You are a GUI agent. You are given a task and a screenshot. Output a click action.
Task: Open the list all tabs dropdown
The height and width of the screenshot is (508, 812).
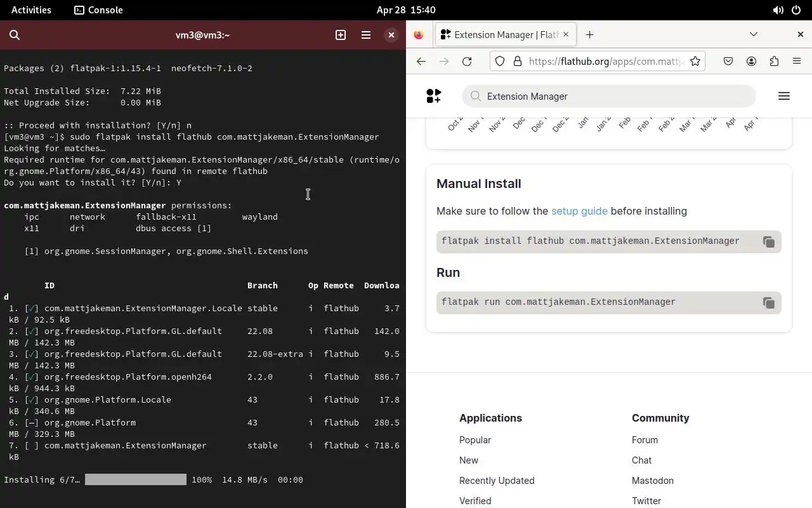coord(754,34)
